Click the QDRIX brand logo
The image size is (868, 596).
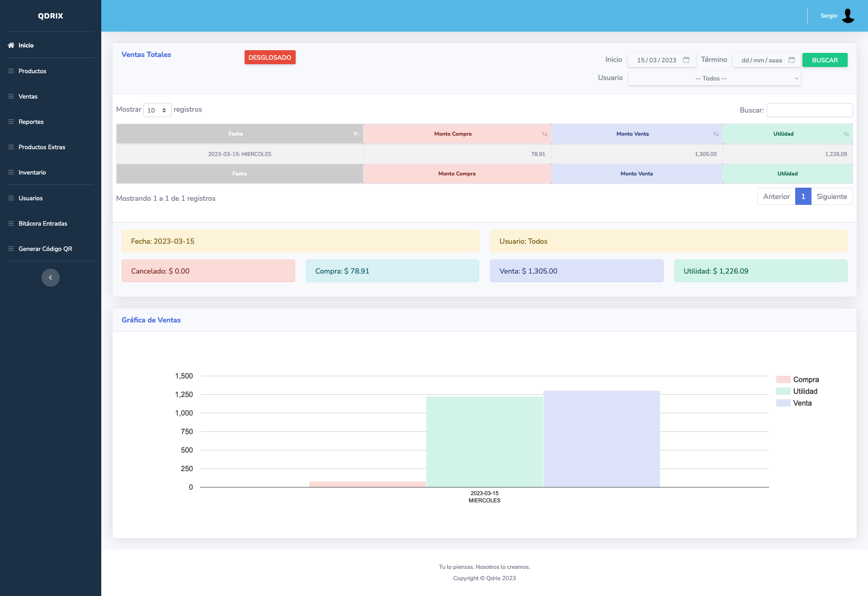click(x=51, y=16)
